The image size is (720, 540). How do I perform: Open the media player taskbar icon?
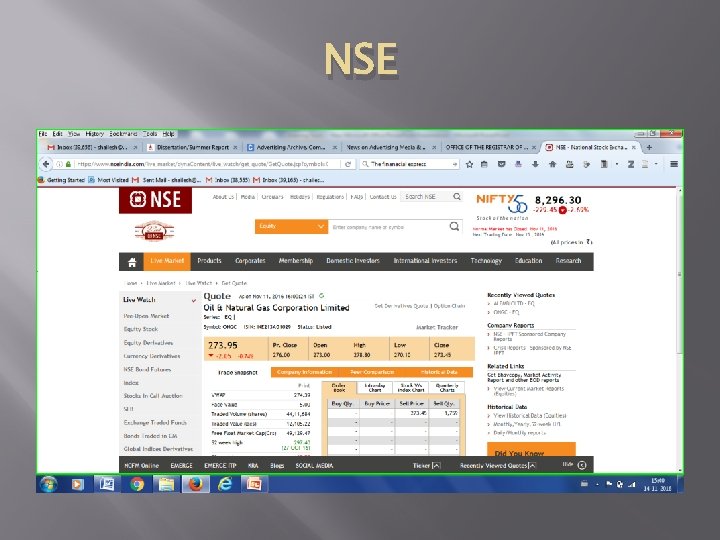click(78, 484)
